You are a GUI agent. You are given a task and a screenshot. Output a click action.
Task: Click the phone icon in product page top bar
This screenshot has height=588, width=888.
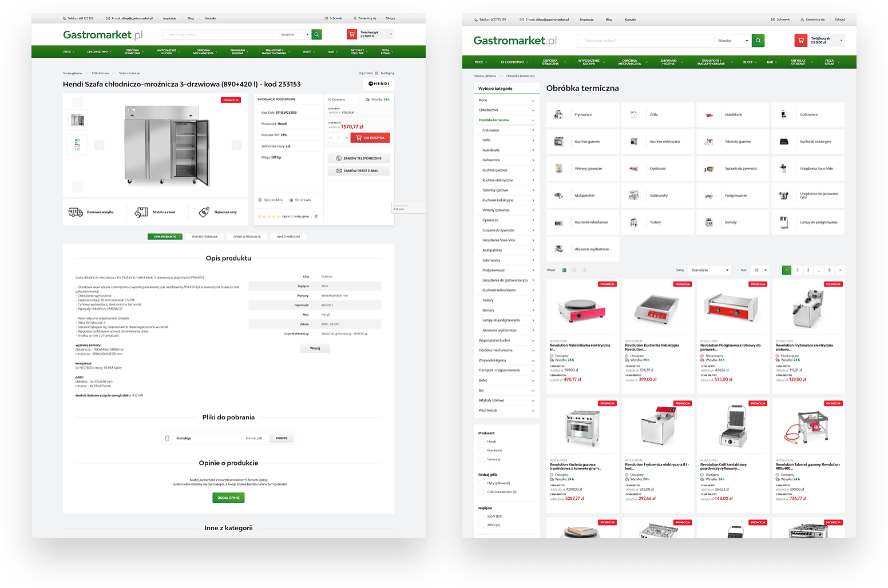65,18
